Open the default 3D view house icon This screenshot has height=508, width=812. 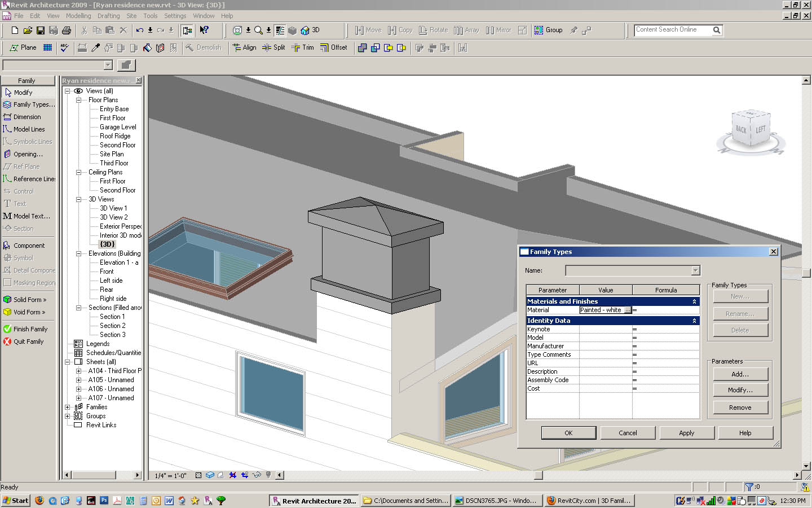[x=305, y=30]
